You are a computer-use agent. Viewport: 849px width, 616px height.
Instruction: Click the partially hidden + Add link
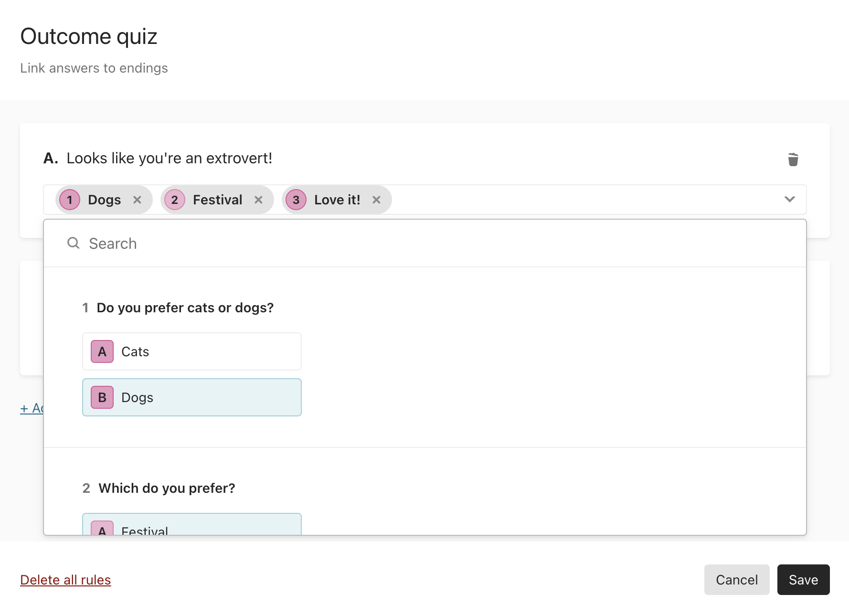[32, 408]
